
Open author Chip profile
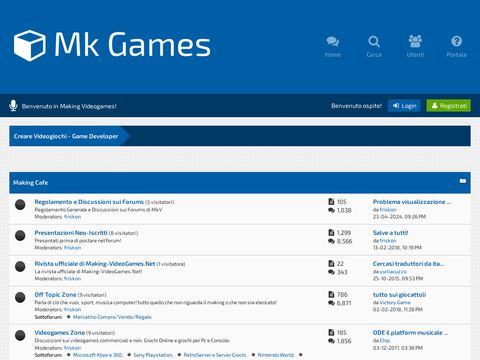point(385,340)
